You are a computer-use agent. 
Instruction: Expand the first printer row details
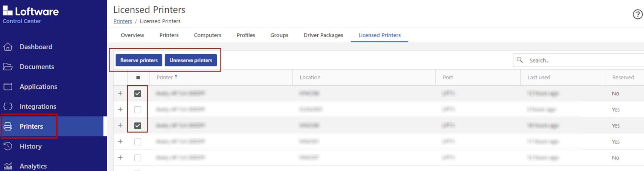120,94
